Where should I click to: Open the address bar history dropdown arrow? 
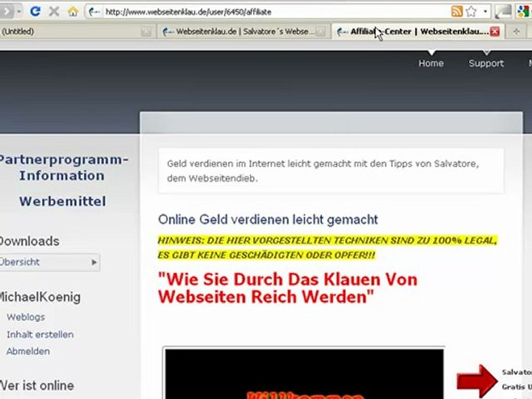[x=485, y=12]
